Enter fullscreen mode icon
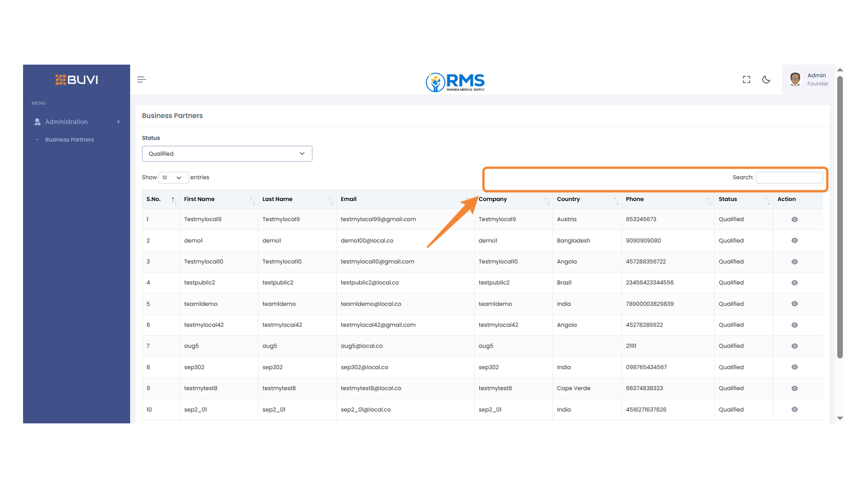 click(x=746, y=80)
